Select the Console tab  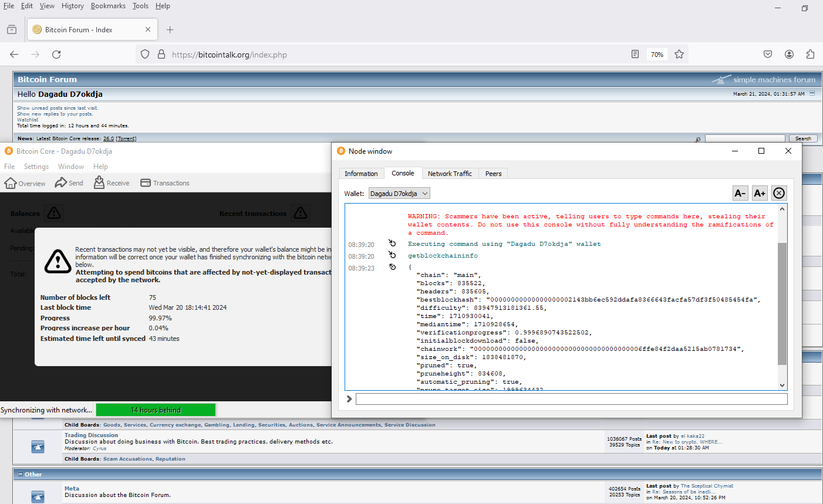coord(403,173)
